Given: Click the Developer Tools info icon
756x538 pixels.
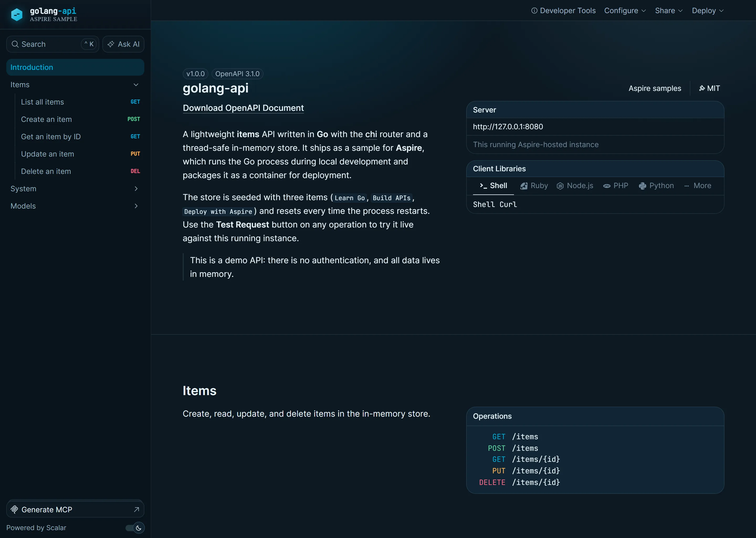Looking at the screenshot, I should 534,11.
